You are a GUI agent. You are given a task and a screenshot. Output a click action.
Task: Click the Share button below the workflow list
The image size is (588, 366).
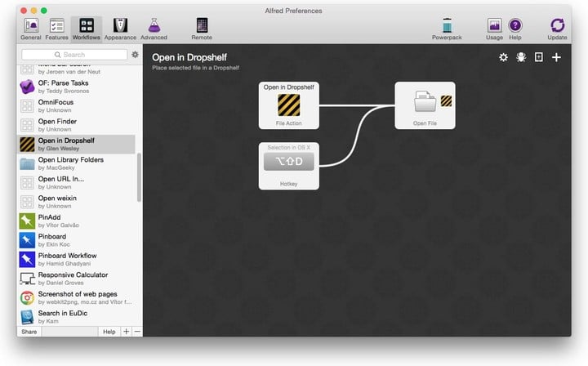point(29,332)
